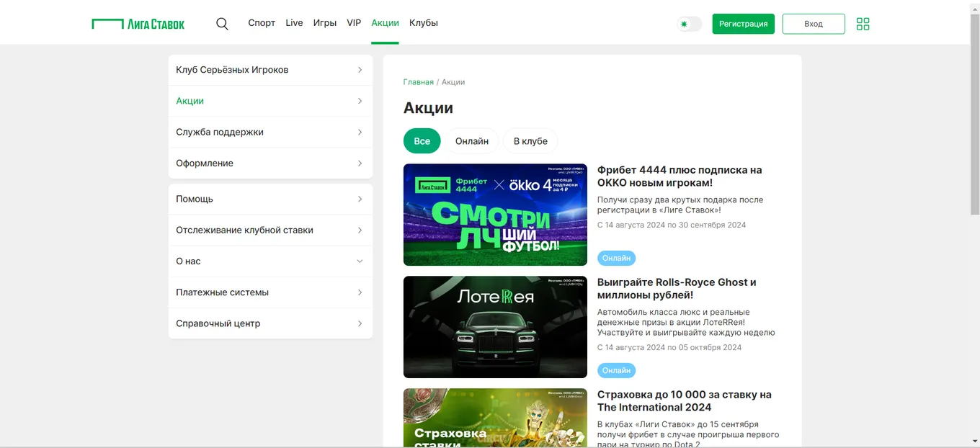
Task: Open Фрибет 4444 плюс подписка promotion title
Action: (x=680, y=176)
